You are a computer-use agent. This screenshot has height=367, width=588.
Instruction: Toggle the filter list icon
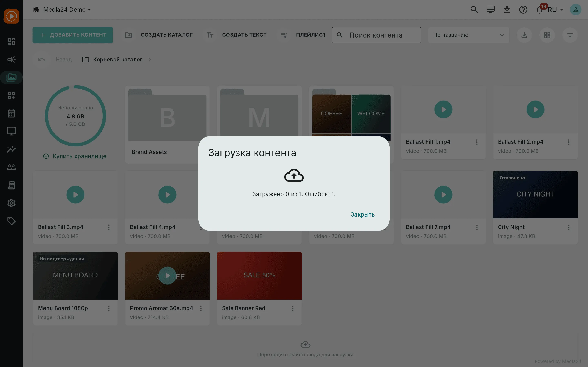click(x=570, y=35)
